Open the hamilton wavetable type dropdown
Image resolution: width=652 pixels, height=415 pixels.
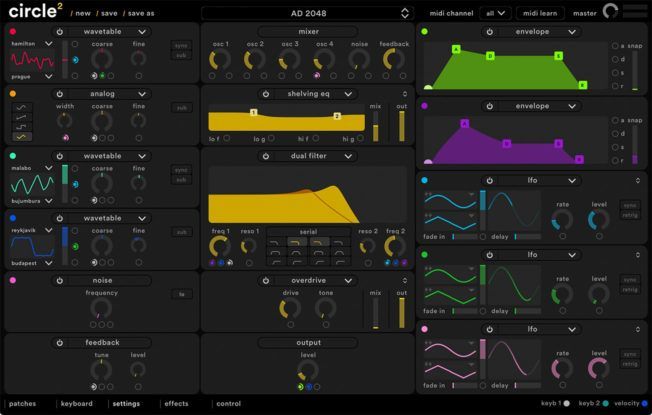click(142, 32)
